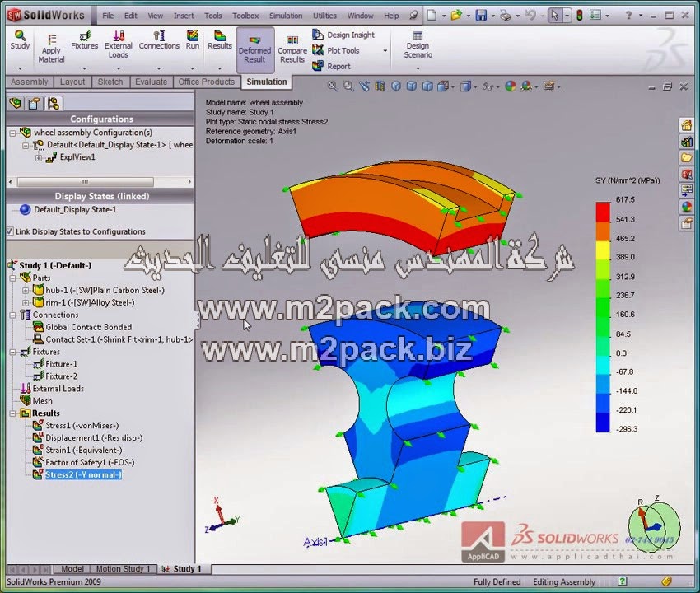Screen dimensions: 700x593
Task: Click the Print icon
Action: tap(505, 16)
